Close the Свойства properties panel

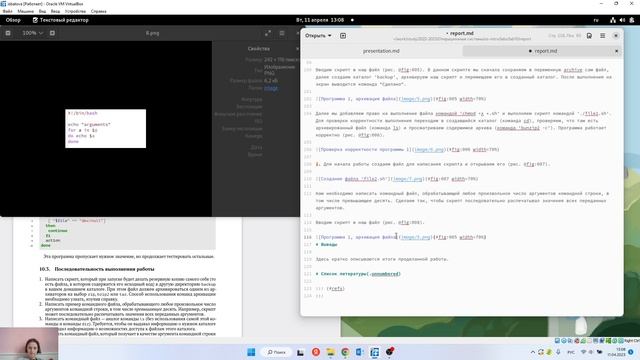click(x=297, y=49)
